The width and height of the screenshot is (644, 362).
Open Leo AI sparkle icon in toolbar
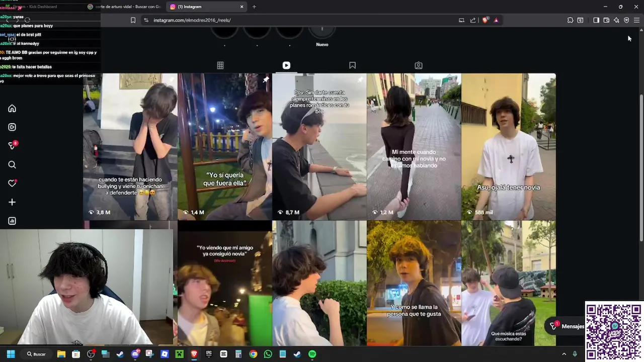point(616,20)
